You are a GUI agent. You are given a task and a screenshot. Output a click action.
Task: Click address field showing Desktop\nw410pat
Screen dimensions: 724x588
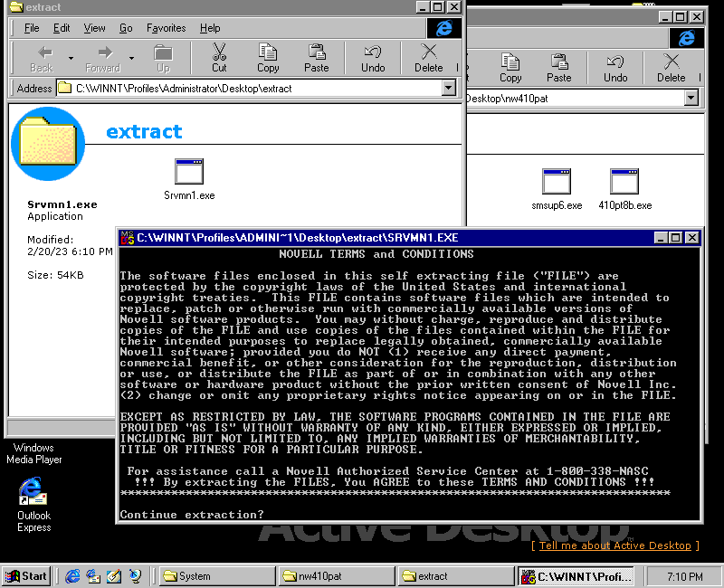coord(576,99)
